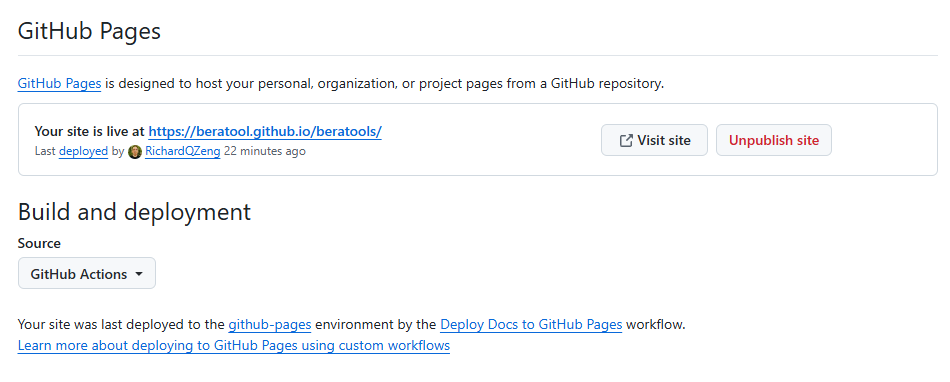
Task: Click the Unpublish site button
Action: [774, 140]
